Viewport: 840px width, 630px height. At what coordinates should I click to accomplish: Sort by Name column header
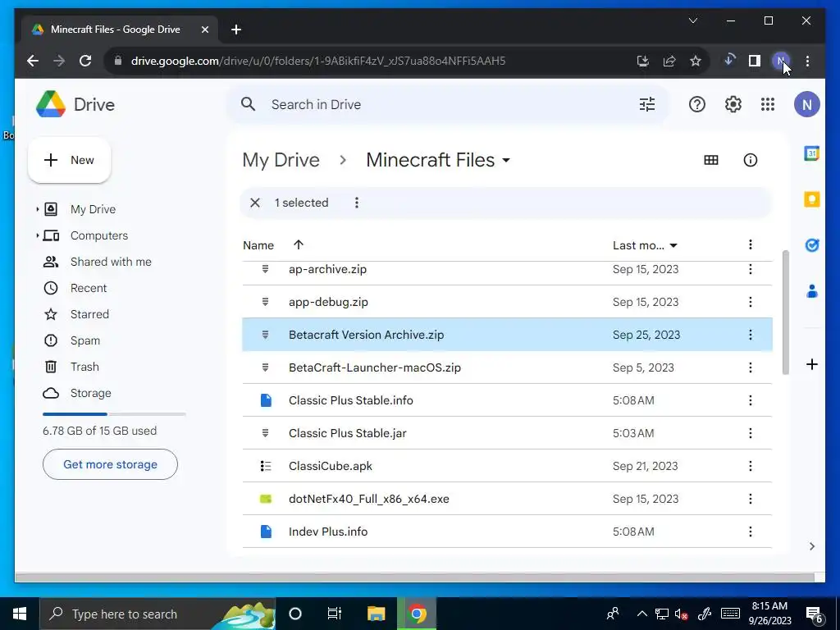[258, 245]
